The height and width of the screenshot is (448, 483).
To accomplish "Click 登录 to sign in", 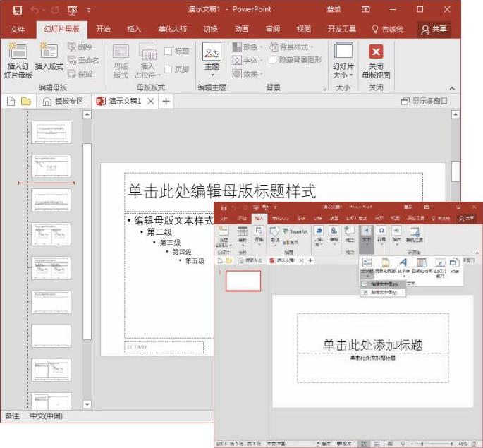I will click(334, 9).
